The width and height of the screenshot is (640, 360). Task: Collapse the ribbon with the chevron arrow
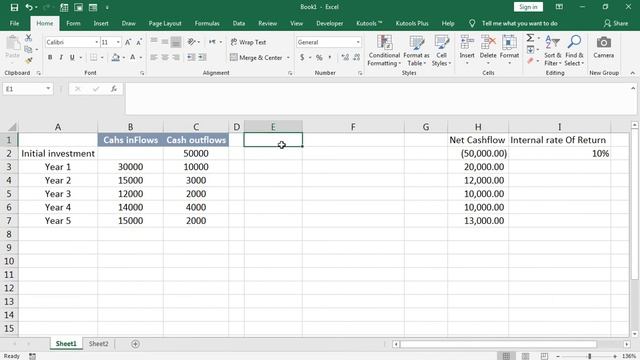pos(633,73)
